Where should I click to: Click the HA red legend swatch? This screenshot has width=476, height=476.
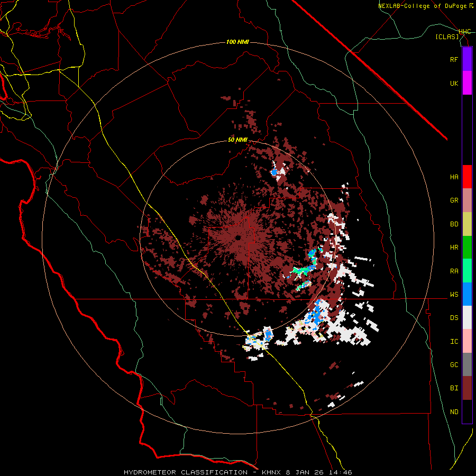(467, 177)
